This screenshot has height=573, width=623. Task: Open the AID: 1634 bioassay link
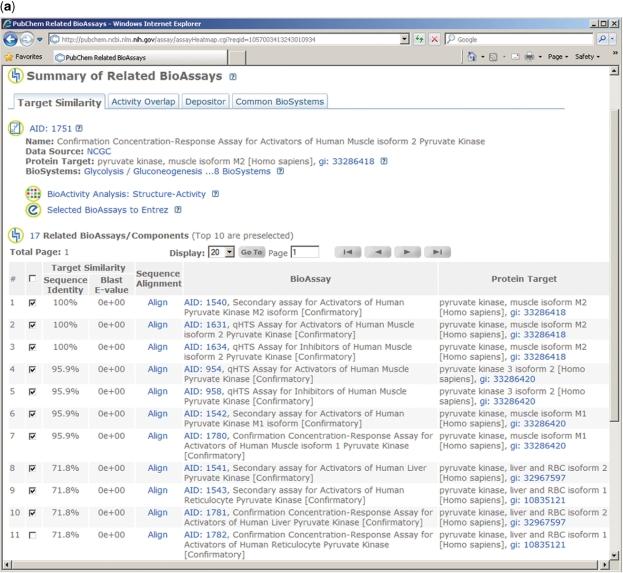click(205, 347)
